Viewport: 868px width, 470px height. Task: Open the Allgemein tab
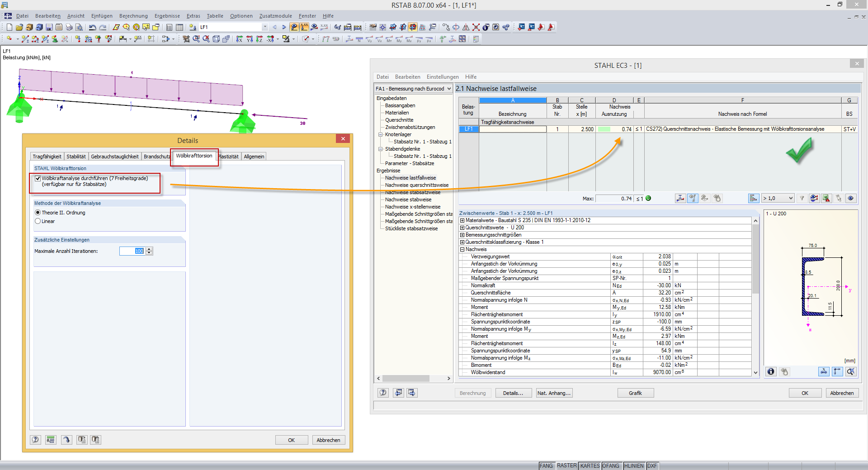pyautogui.click(x=254, y=157)
